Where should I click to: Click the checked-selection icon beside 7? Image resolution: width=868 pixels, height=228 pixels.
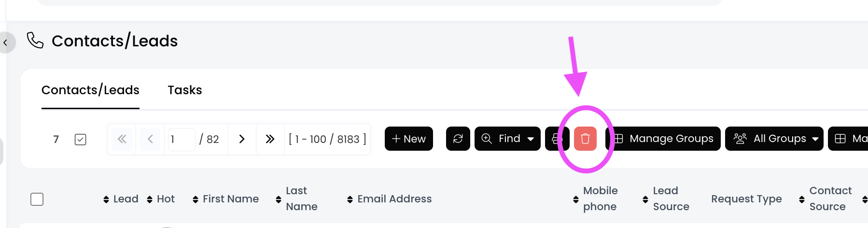[x=81, y=140]
